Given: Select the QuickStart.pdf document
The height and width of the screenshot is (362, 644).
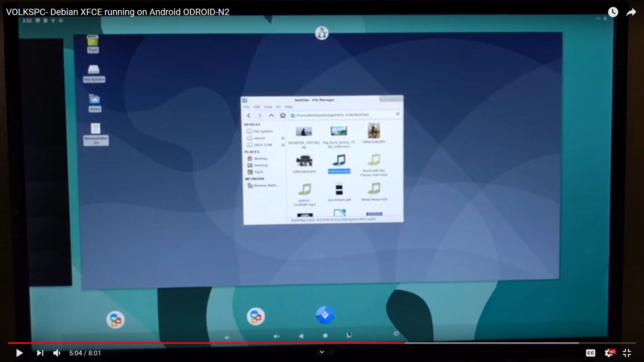Looking at the screenshot, I should (x=339, y=192).
